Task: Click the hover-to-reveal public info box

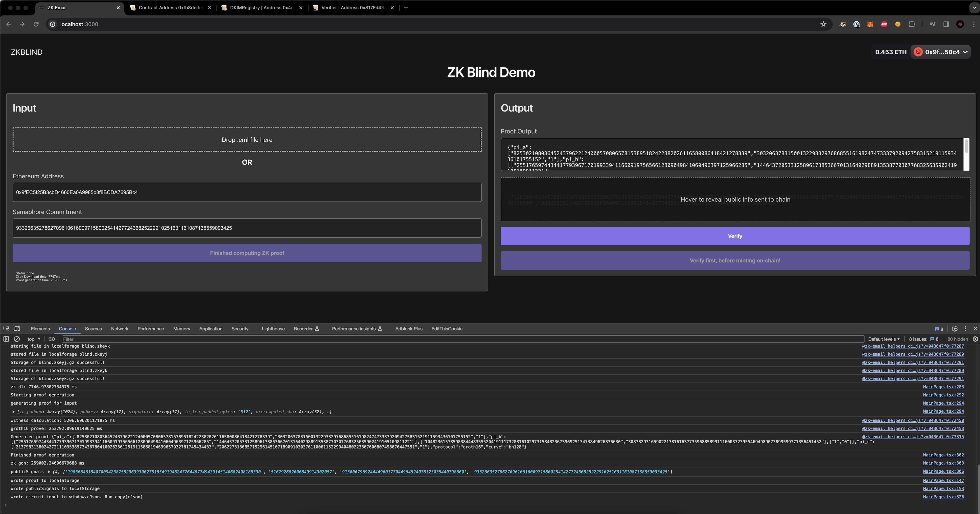Action: click(x=735, y=199)
